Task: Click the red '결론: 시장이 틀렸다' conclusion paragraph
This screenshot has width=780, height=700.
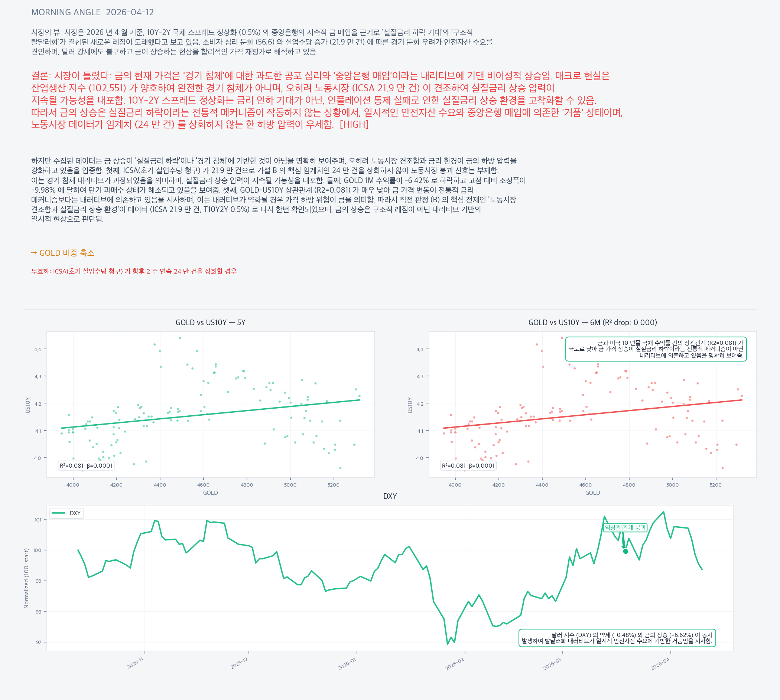Action: [x=326, y=100]
